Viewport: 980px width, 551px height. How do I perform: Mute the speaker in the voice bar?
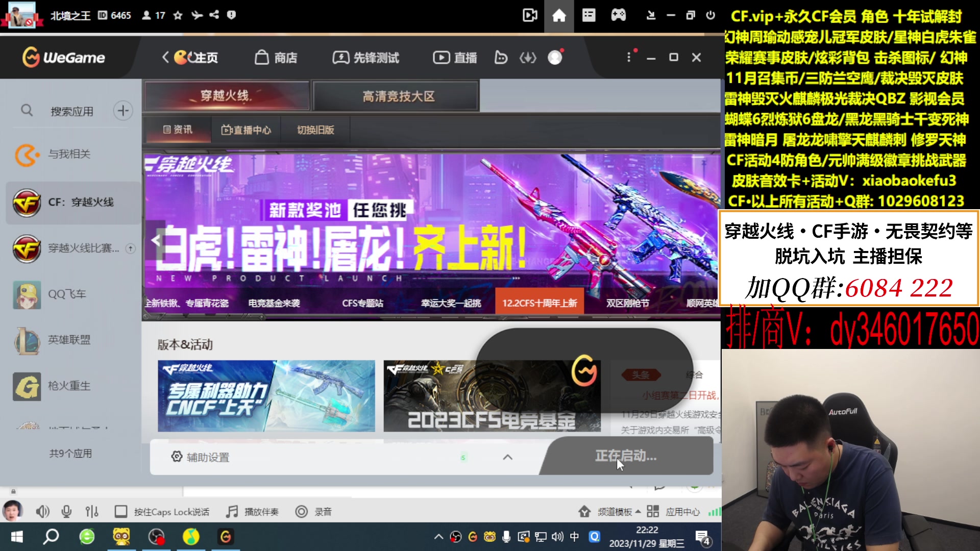(x=42, y=511)
